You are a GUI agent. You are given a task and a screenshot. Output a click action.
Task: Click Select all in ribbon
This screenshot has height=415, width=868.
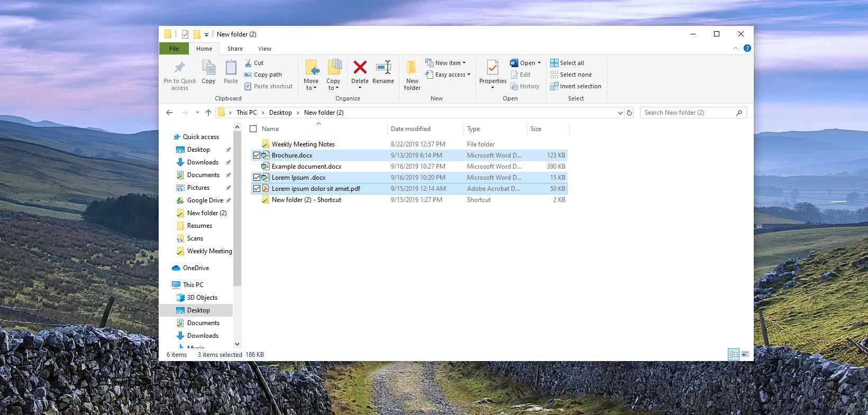567,63
